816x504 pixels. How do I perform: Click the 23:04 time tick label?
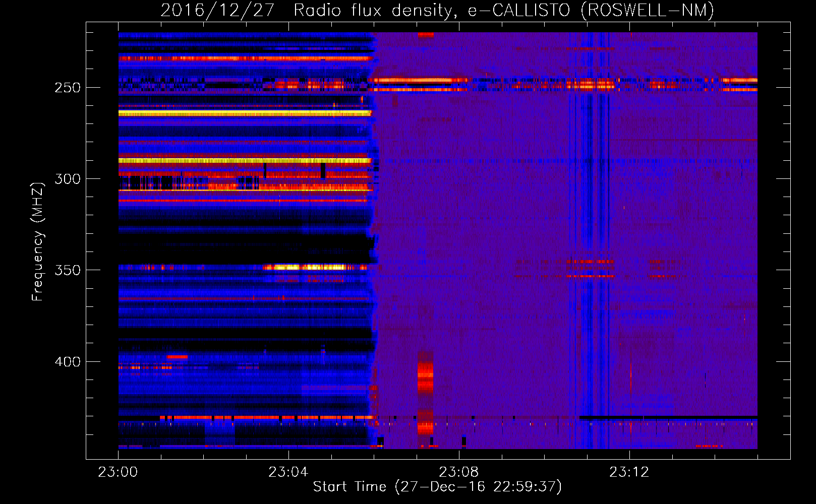[288, 472]
